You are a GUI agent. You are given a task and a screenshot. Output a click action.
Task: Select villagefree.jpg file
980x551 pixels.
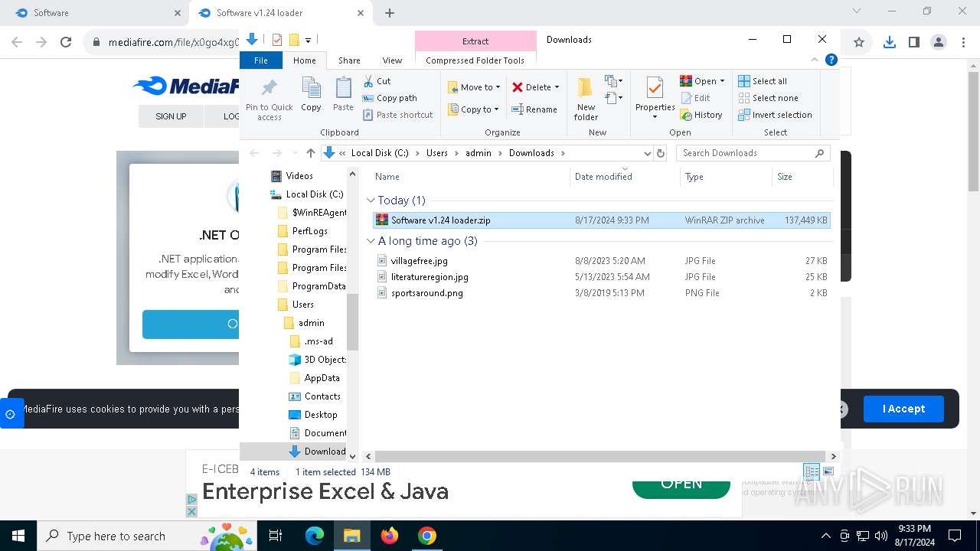click(419, 261)
